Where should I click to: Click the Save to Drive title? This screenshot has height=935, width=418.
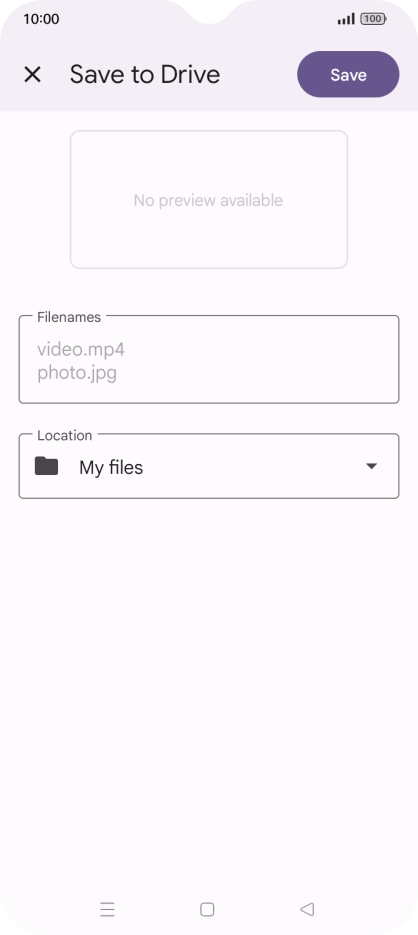pos(145,75)
